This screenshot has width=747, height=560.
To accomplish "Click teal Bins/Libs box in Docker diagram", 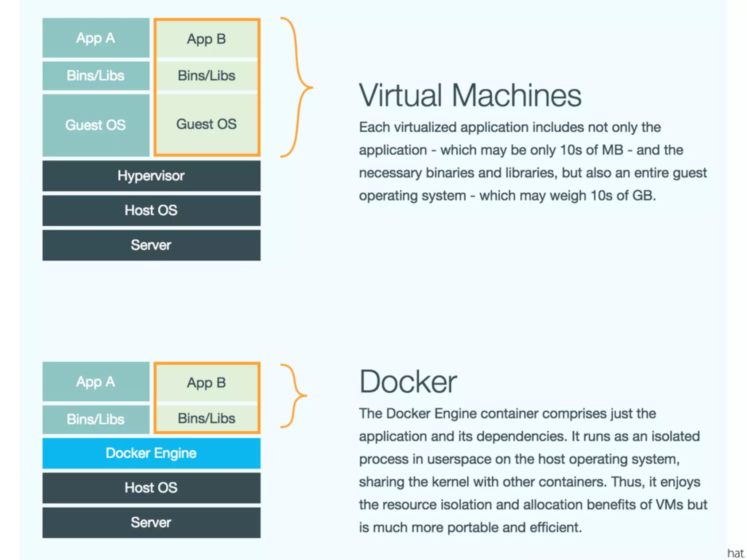I will 96,419.
